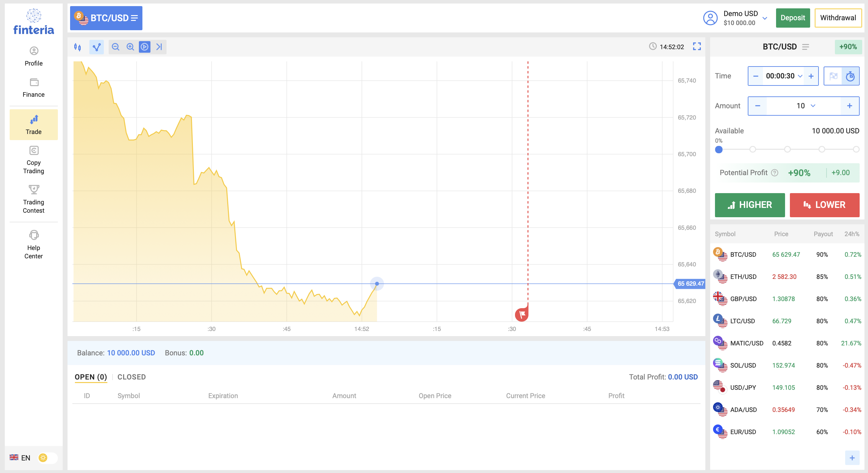The height and width of the screenshot is (473, 868).
Task: Click the zoom in chart icon
Action: [x=131, y=47]
